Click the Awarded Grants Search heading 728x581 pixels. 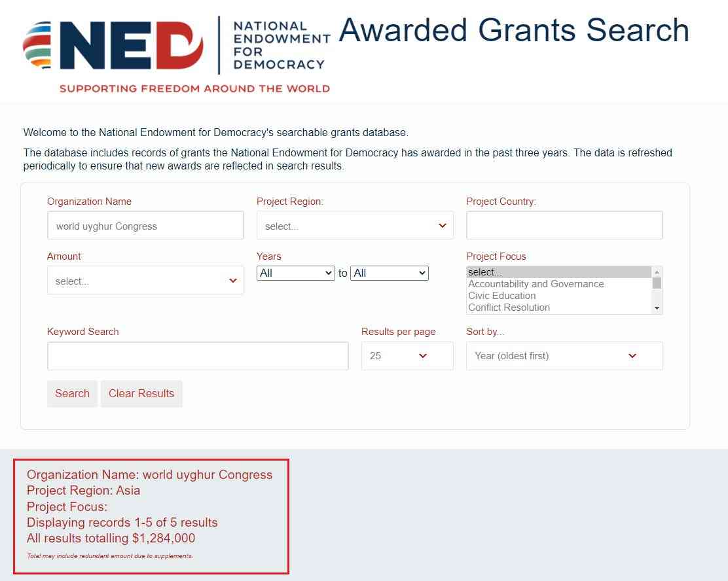(x=513, y=30)
